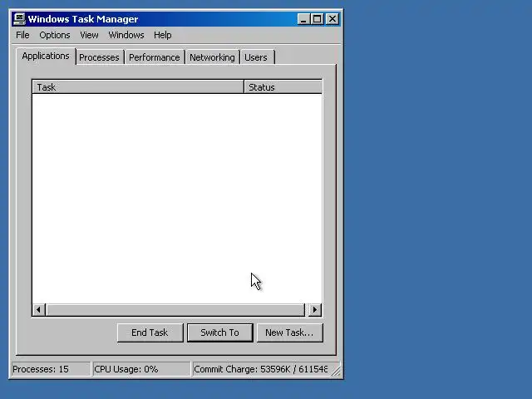Click the Processes: 15 status text
This screenshot has width=532, height=399.
click(x=41, y=369)
